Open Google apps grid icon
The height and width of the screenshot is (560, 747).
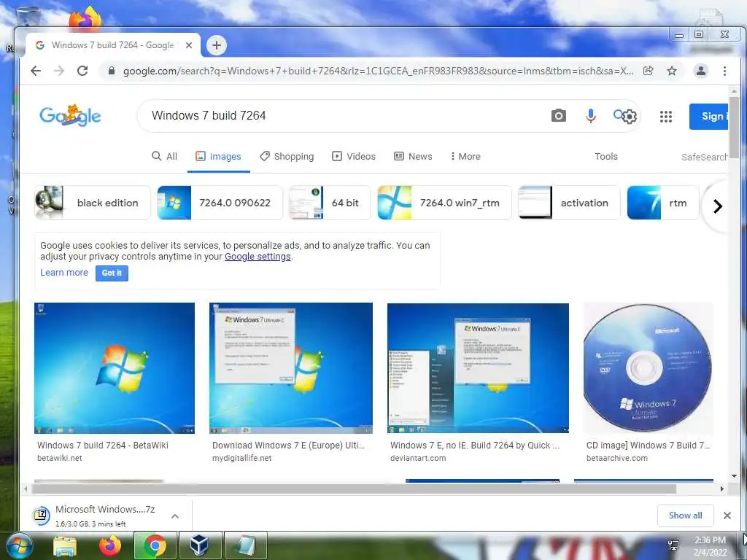(x=666, y=116)
